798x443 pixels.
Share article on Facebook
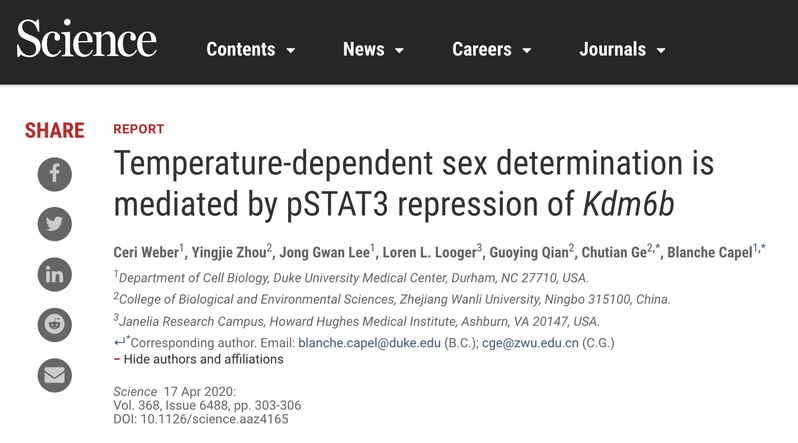tap(54, 174)
